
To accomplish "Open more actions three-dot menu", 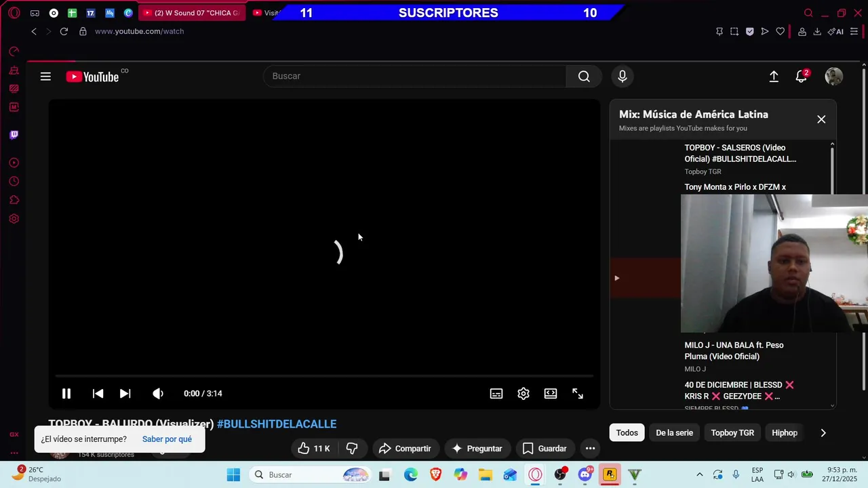I will point(590,449).
